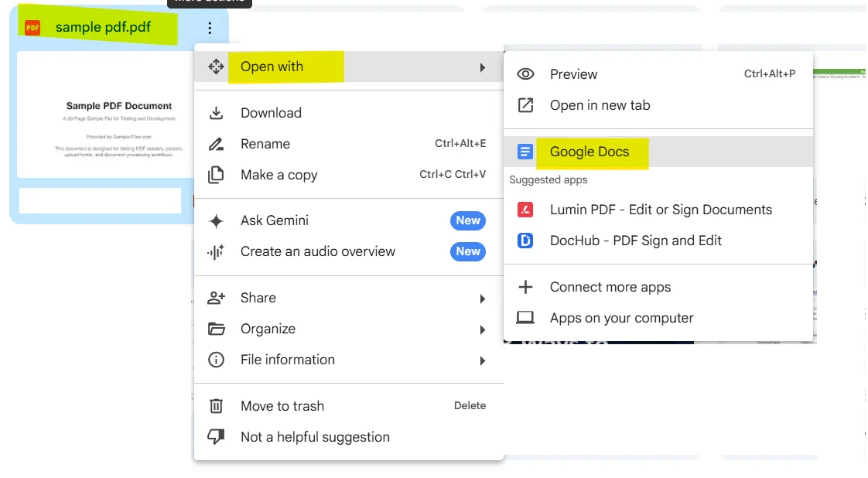Viewport: 868px width, 478px height.
Task: Click the red Lumin PDF icon
Action: pos(525,210)
